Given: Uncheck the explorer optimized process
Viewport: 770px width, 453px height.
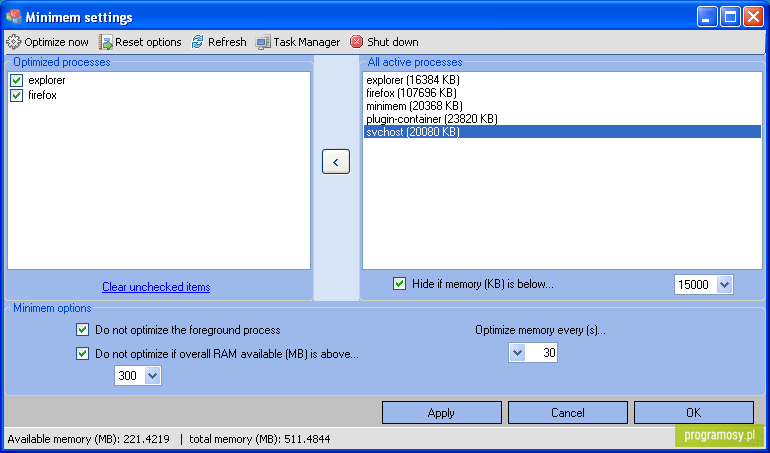Looking at the screenshot, I should (x=17, y=80).
